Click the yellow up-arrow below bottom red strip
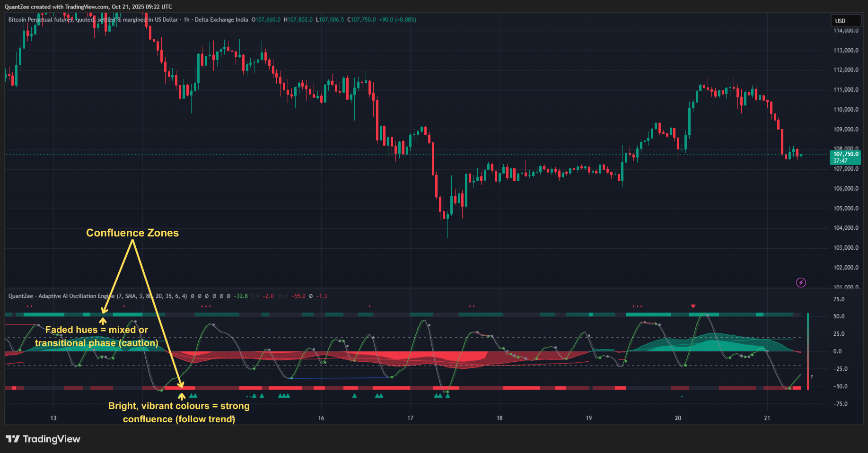This screenshot has width=868, height=453. (x=182, y=396)
